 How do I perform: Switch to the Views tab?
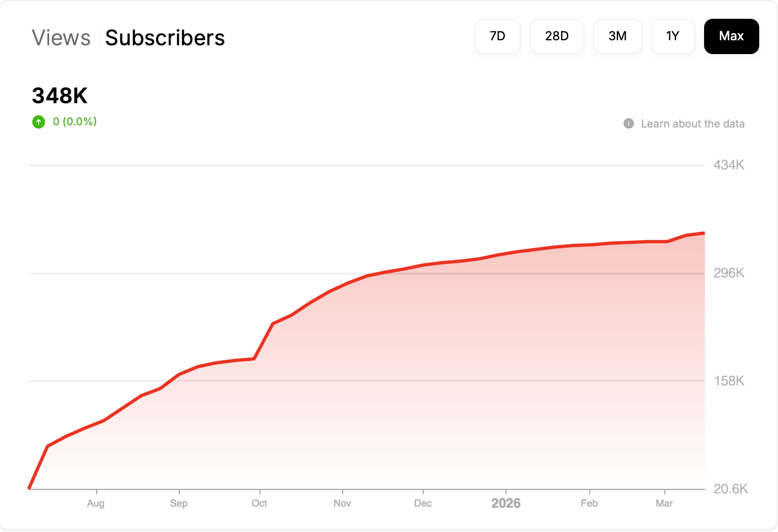click(61, 38)
